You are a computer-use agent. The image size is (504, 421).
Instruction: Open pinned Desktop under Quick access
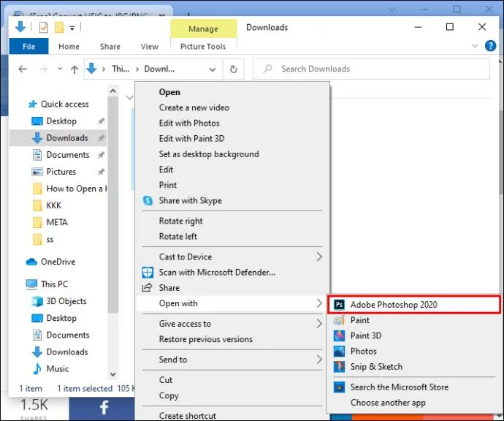61,121
